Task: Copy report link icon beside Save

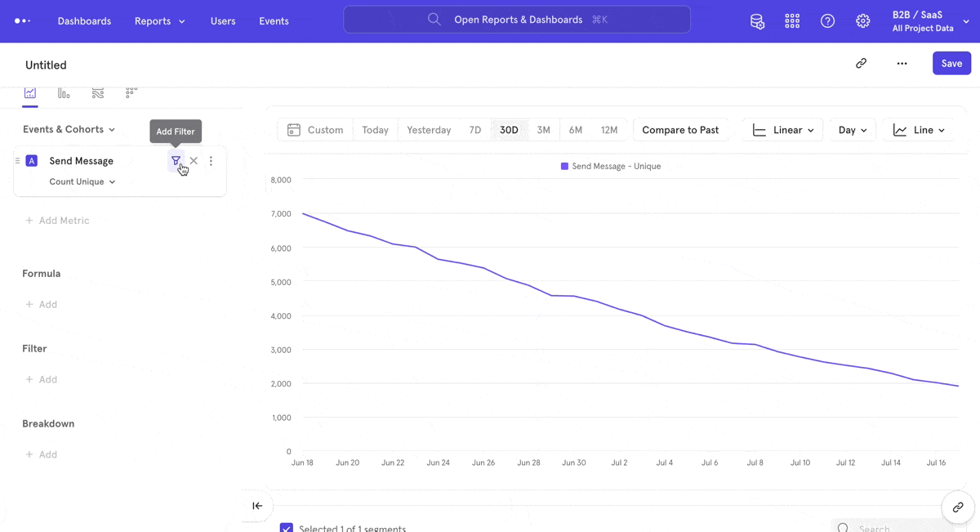Action: click(x=861, y=64)
